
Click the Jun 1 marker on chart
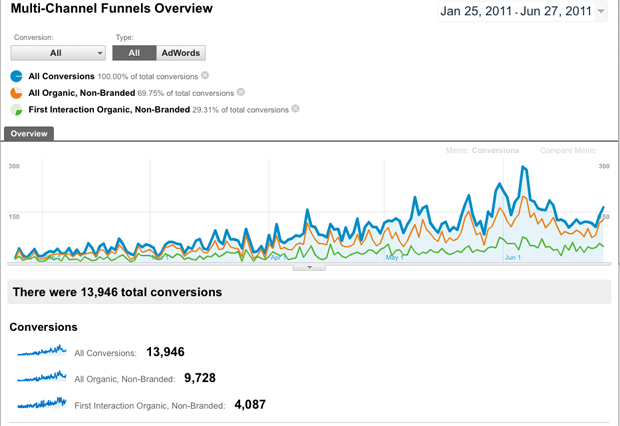tap(513, 257)
